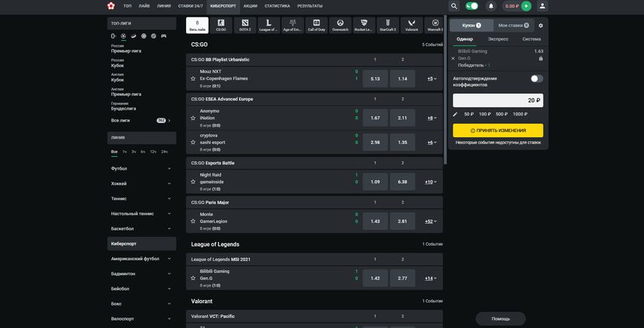
Task: Favorite the cryptova vs sashi esport star
Action: pos(193,142)
